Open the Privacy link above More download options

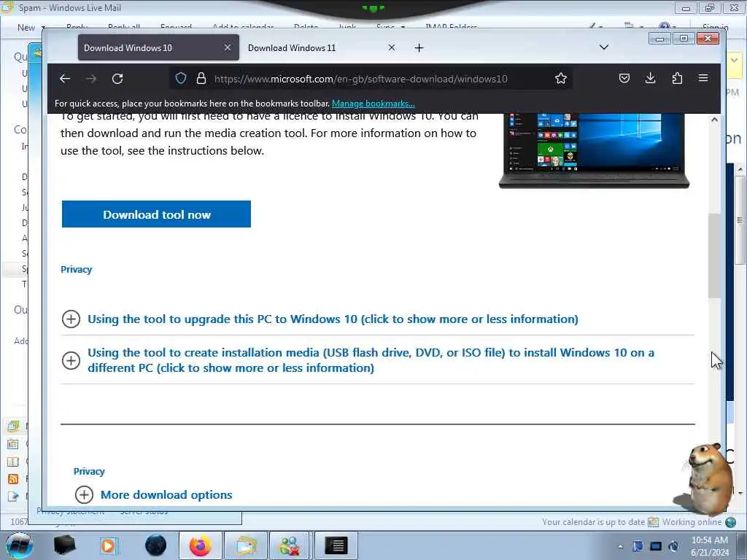[x=89, y=472]
